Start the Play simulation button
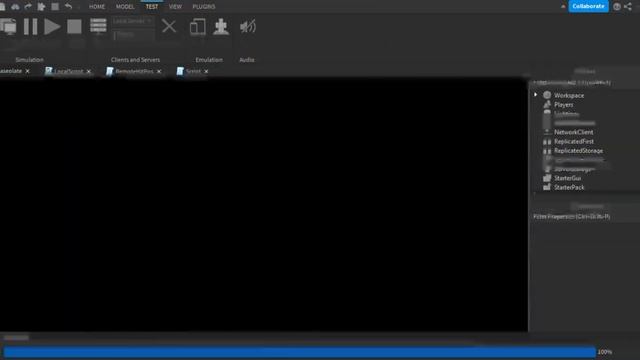This screenshot has width=640, height=360. point(52,27)
